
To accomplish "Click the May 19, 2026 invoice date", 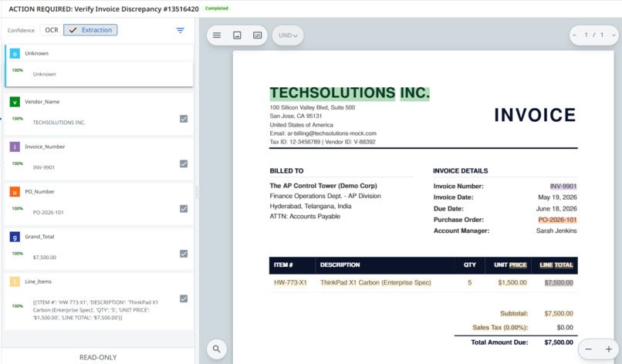I will pos(557,197).
